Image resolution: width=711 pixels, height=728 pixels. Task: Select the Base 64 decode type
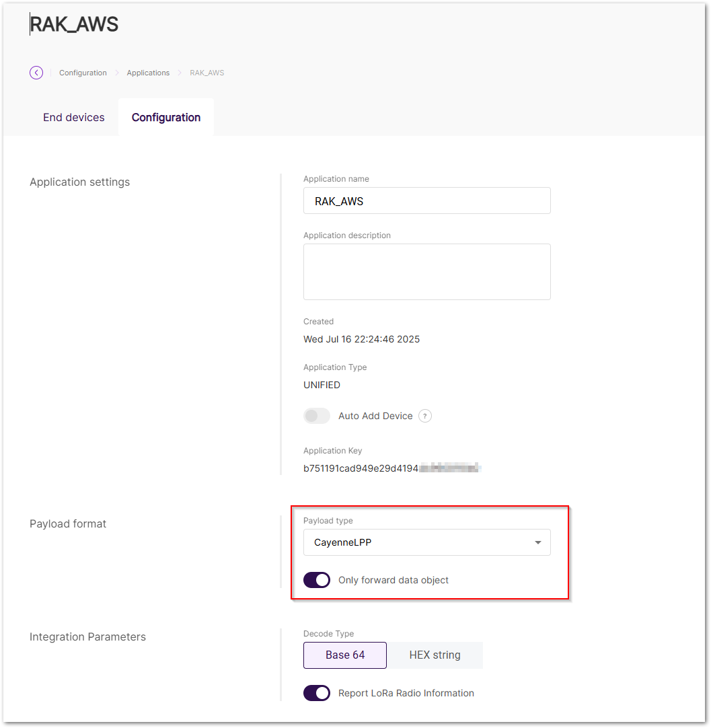[x=344, y=655]
